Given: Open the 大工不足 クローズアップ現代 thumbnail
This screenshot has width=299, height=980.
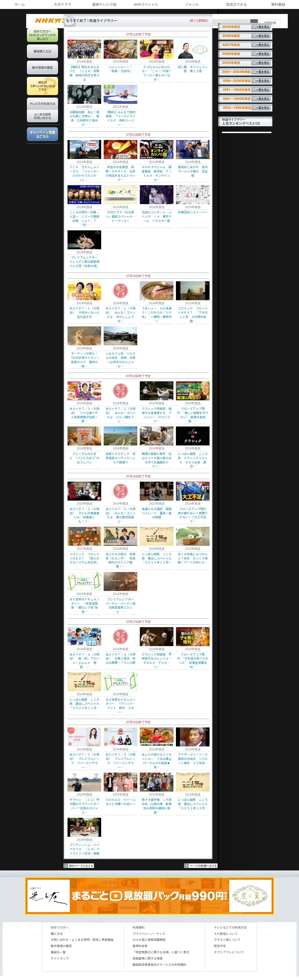Looking at the screenshot, I should click(193, 491).
